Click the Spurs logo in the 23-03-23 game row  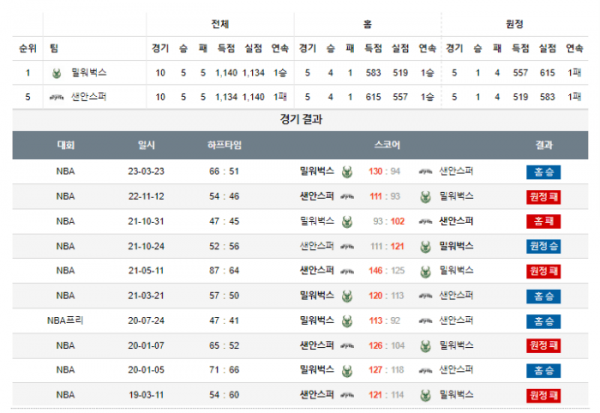point(426,172)
